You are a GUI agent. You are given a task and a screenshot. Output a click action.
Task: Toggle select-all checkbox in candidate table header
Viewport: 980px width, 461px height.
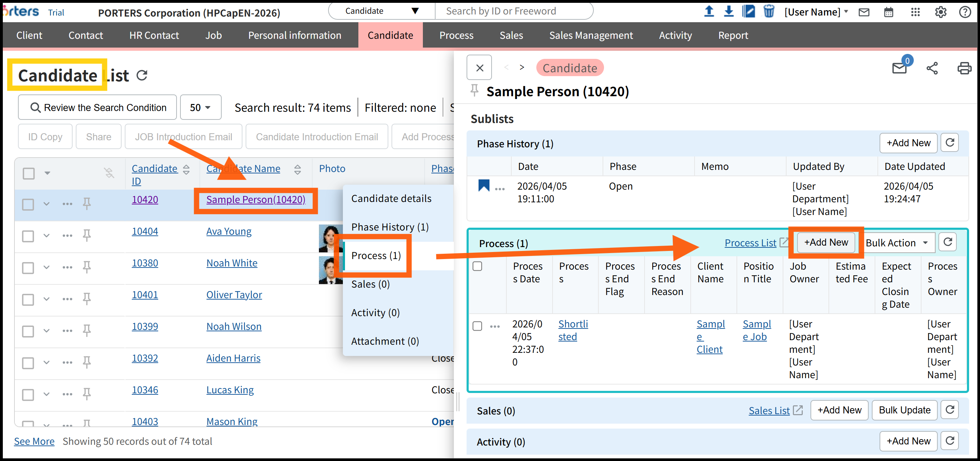[x=29, y=173]
